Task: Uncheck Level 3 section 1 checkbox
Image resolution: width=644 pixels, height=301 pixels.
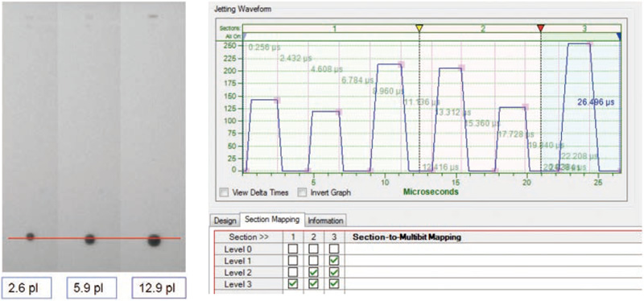Action: (x=293, y=284)
